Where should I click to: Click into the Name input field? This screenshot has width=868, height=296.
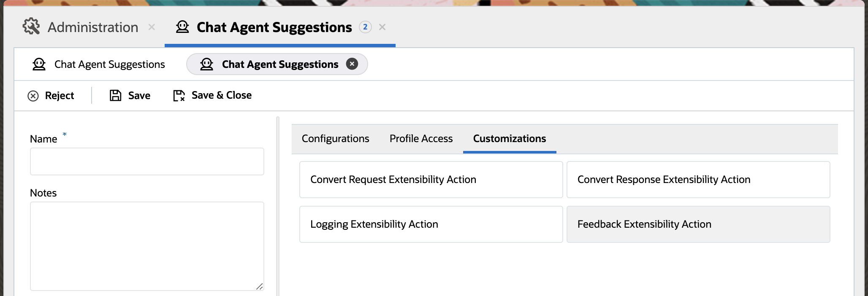pyautogui.click(x=147, y=161)
